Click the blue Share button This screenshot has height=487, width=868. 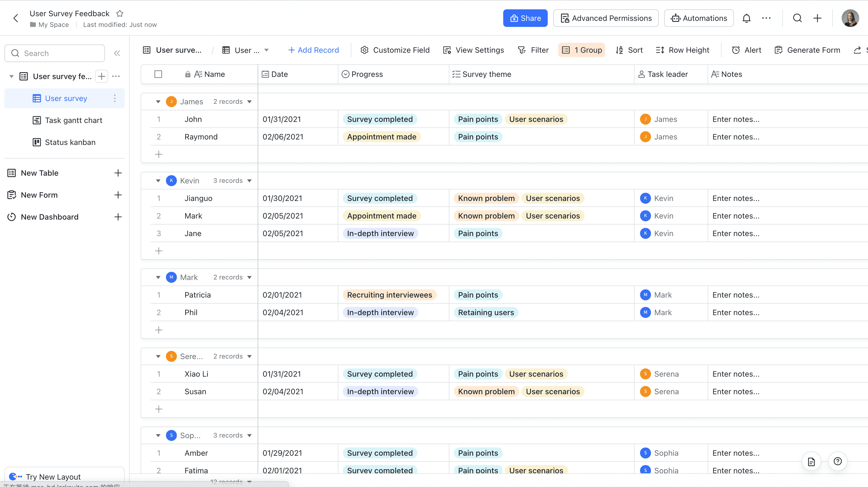click(x=525, y=18)
